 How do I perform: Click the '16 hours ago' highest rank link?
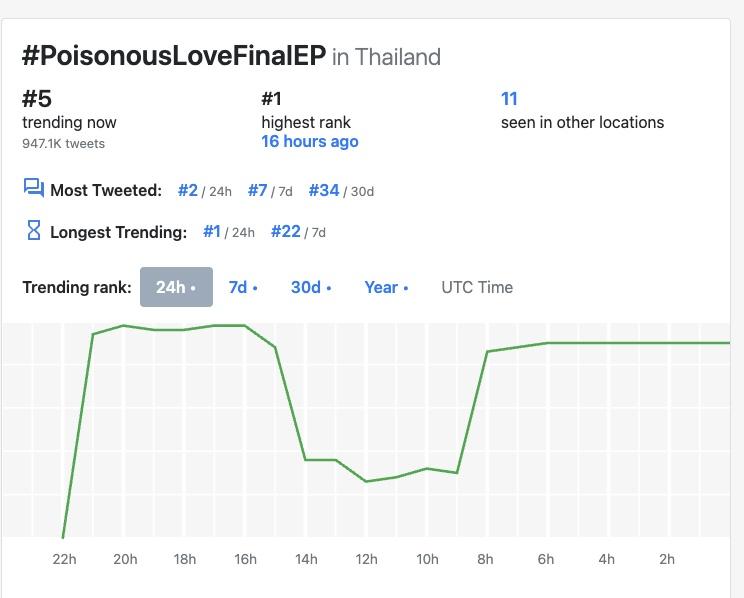(310, 141)
